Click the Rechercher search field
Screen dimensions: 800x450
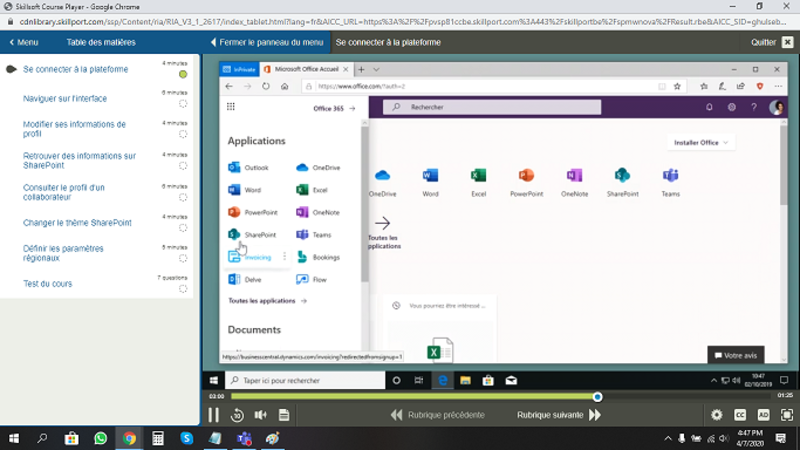point(492,107)
